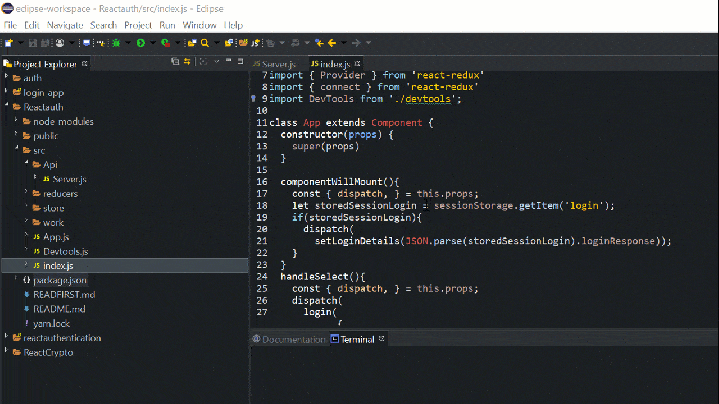
Task: Open Project Explorer view menu chevron
Action: click(216, 61)
